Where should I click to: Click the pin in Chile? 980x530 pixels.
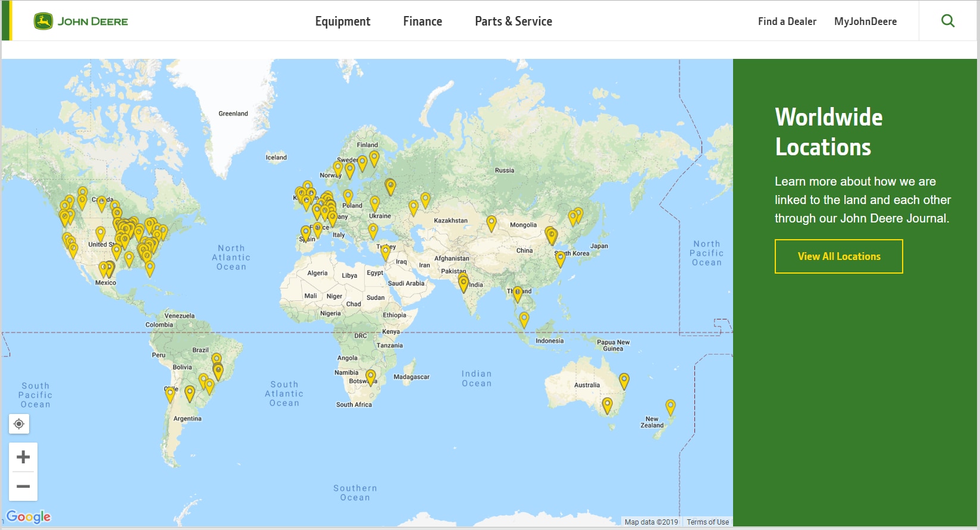pyautogui.click(x=170, y=393)
